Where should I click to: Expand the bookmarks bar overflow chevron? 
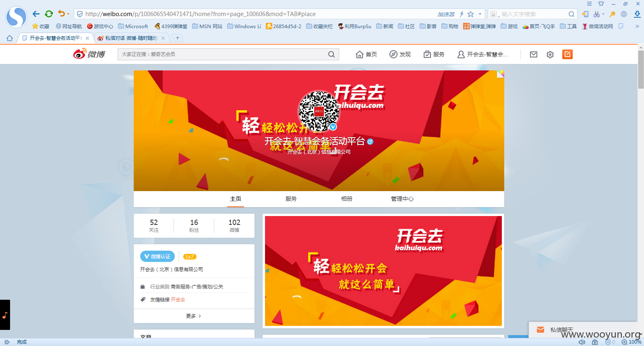[637, 26]
